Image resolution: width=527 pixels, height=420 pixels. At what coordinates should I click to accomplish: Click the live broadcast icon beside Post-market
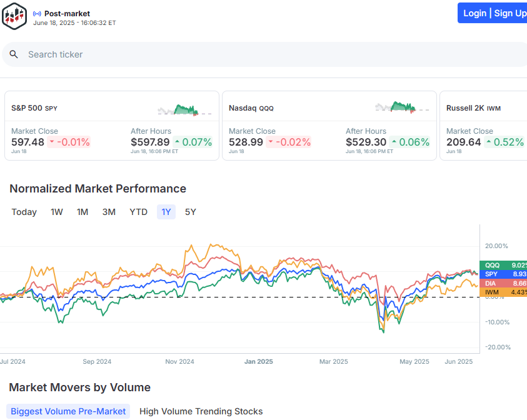tap(37, 14)
